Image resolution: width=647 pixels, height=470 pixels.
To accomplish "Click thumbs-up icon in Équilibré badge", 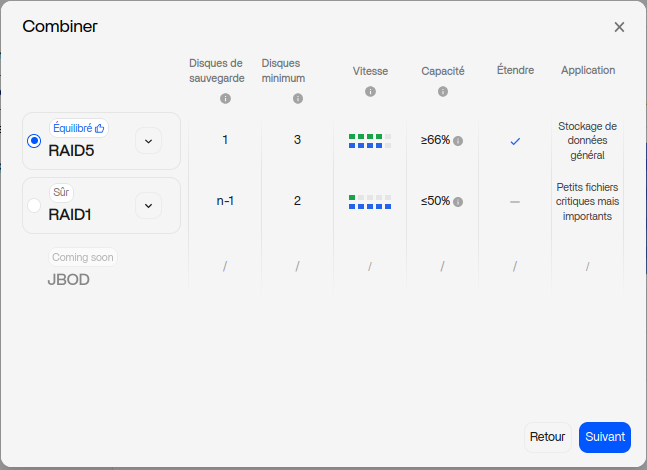I will (100, 128).
